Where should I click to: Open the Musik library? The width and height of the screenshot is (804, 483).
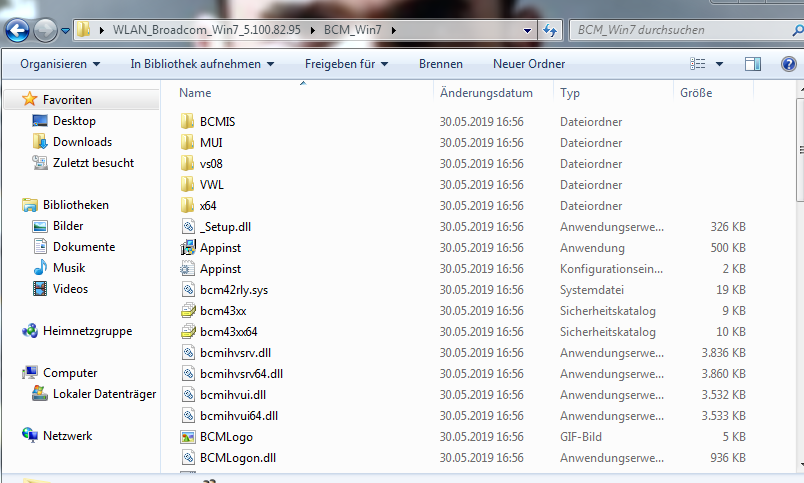(69, 268)
